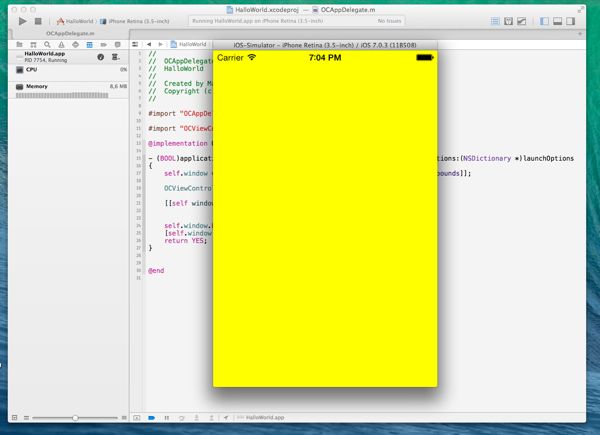Click the OCAppDelegate.m tab
Image resolution: width=600 pixels, height=435 pixels.
[70, 34]
